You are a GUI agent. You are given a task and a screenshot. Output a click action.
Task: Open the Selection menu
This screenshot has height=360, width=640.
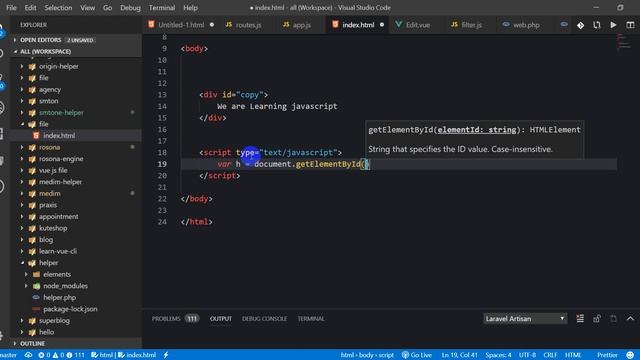tap(58, 8)
